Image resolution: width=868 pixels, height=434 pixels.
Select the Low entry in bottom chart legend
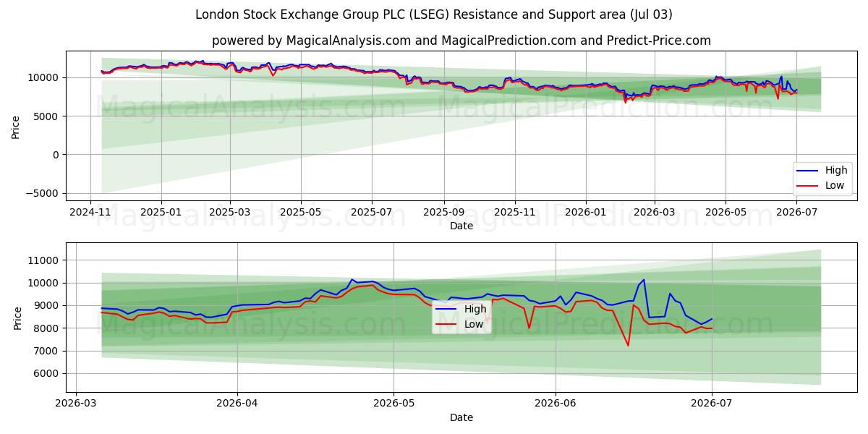point(461,324)
